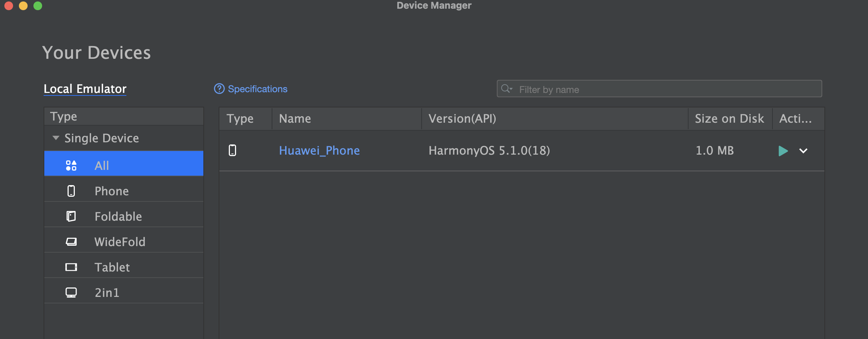Expand actions dropdown chevron for Huawei_Phone
Viewport: 868px width, 339px height.
(x=803, y=151)
